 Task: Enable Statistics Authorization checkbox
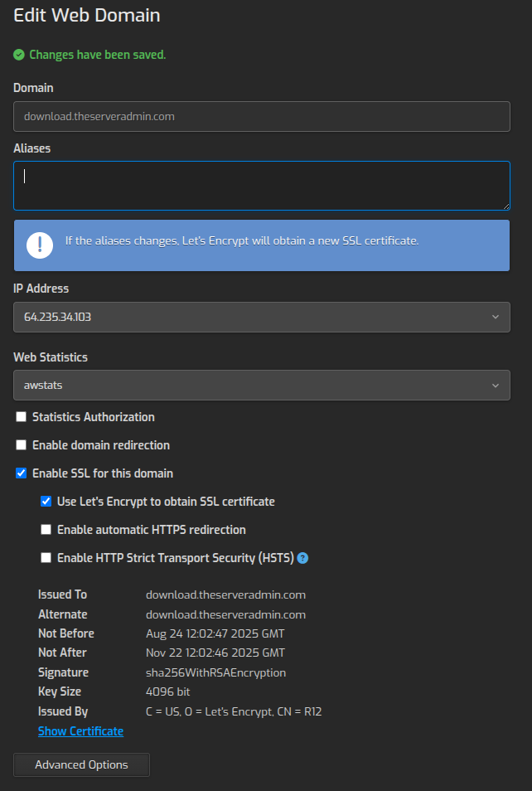point(22,417)
